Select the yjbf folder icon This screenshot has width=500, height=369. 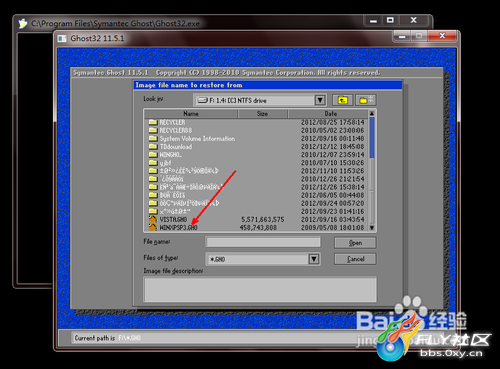tap(153, 163)
